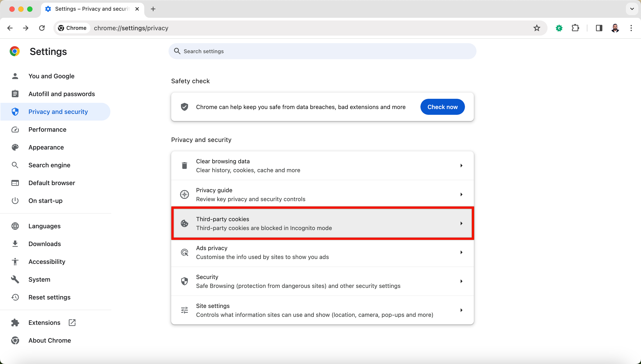The image size is (641, 364).
Task: Open Extensions external link in the sidebar
Action: click(44, 323)
